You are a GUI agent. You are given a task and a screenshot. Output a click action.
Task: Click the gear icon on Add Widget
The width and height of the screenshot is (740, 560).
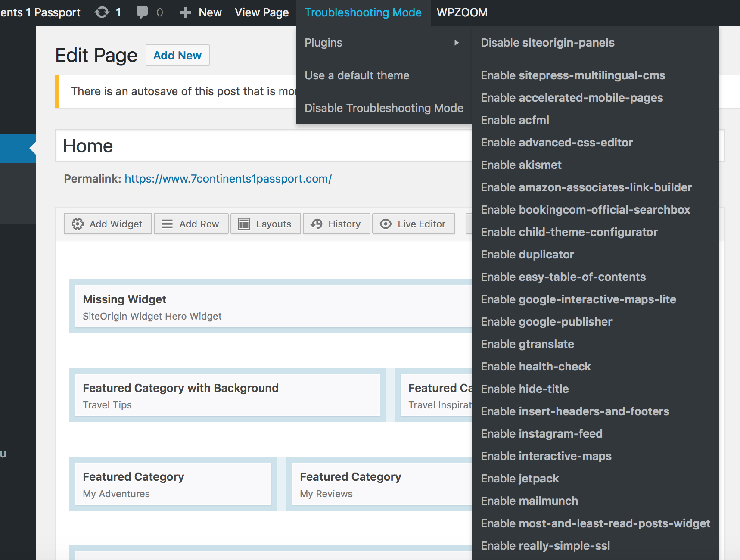point(78,224)
